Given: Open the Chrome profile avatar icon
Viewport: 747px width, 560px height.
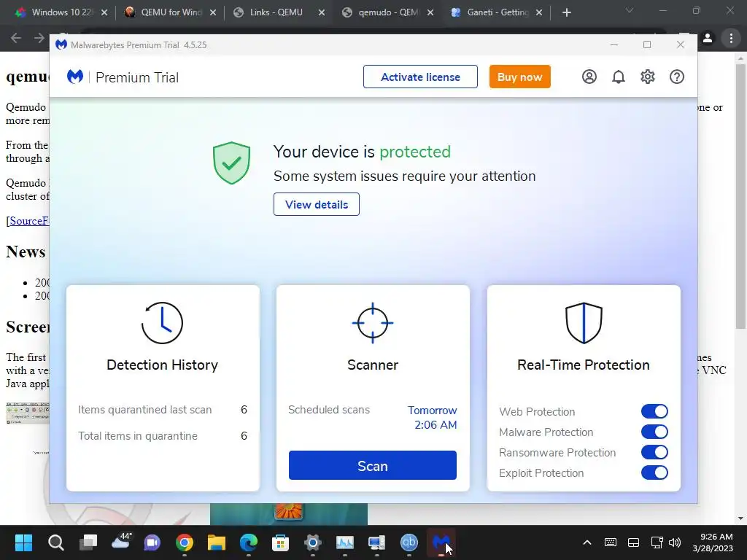Looking at the screenshot, I should [x=708, y=38].
